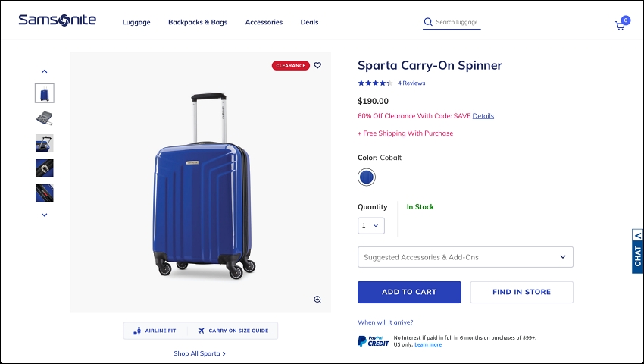Open the Luggage menu
This screenshot has height=364, width=644.
point(136,22)
